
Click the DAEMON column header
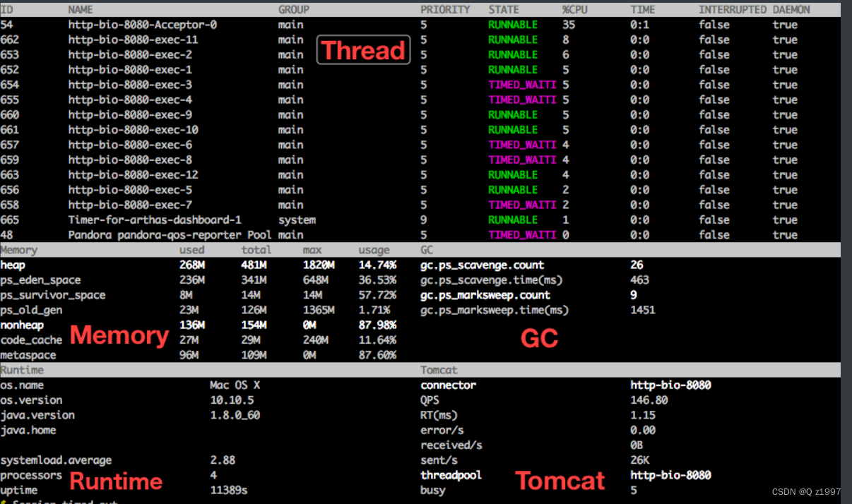click(x=791, y=10)
